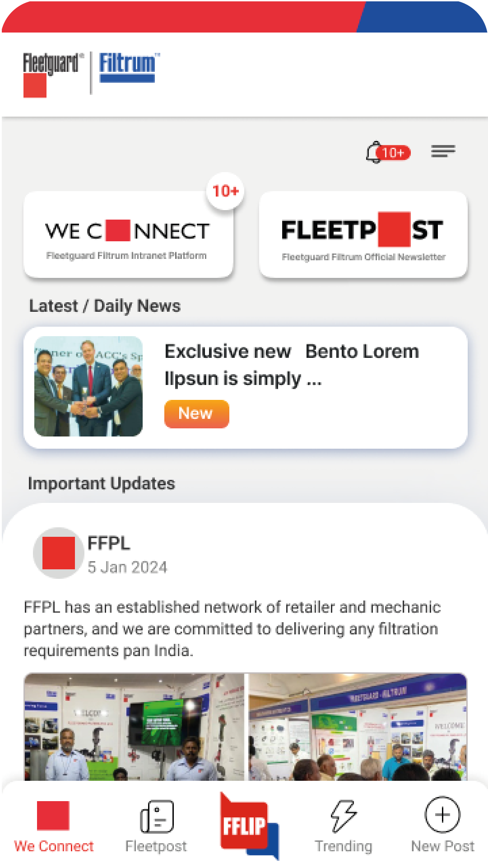Tap the orange New badge
Screen dimensions: 488x868
tap(196, 413)
